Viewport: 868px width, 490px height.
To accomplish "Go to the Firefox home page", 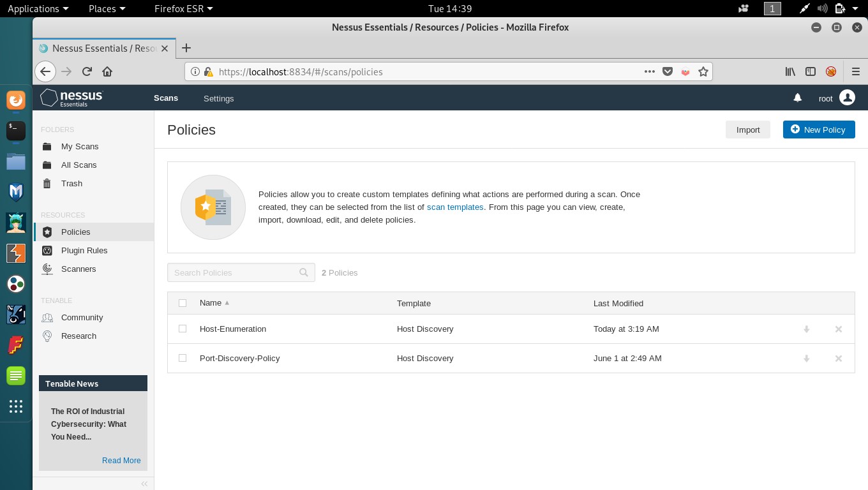I will (x=107, y=71).
